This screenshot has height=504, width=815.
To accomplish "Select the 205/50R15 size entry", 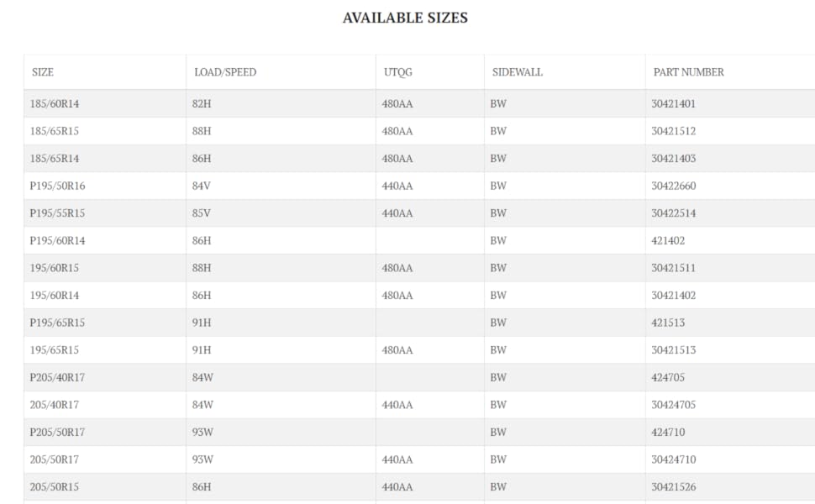I will (x=55, y=487).
